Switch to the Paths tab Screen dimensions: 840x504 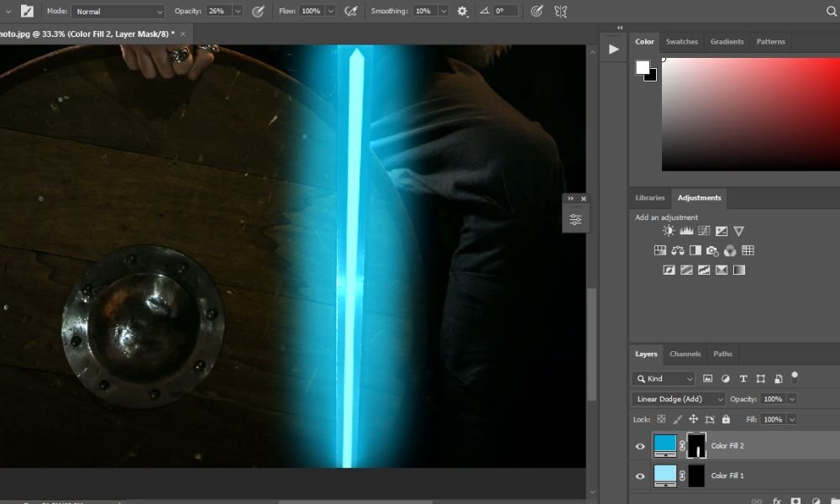(722, 354)
